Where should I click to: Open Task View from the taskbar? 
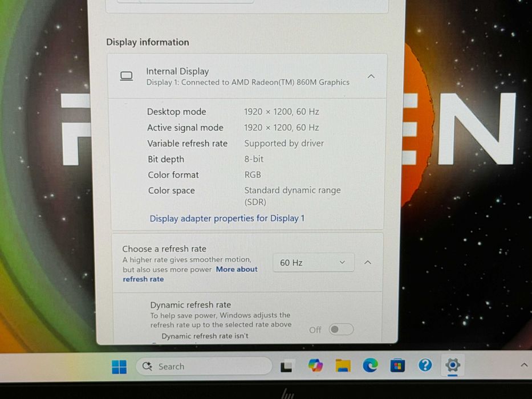click(x=286, y=366)
